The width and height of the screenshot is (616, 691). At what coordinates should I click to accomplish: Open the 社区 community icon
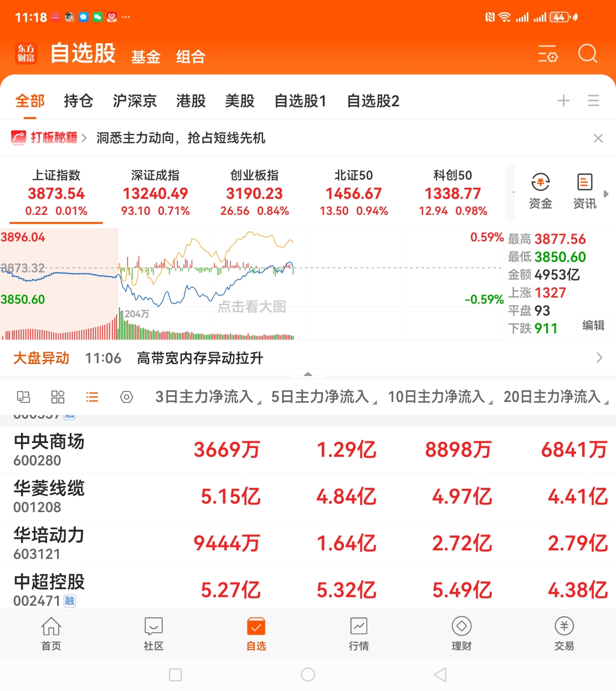click(x=153, y=634)
